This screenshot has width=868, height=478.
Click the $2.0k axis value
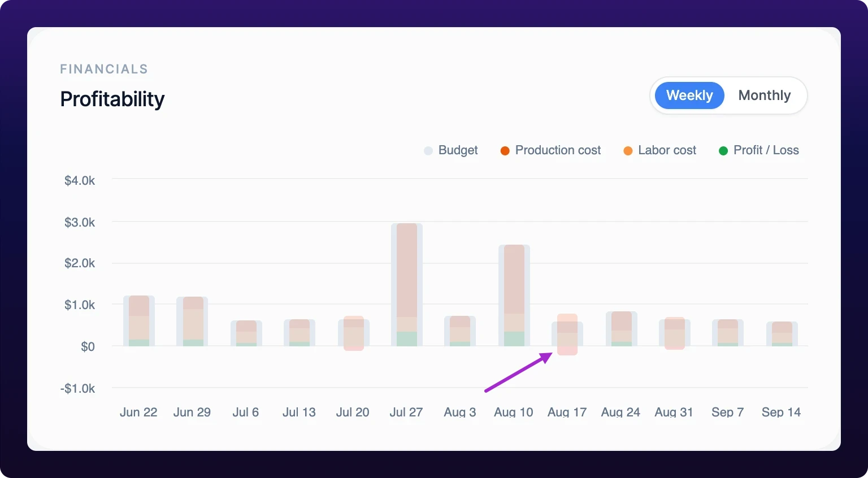coord(80,263)
